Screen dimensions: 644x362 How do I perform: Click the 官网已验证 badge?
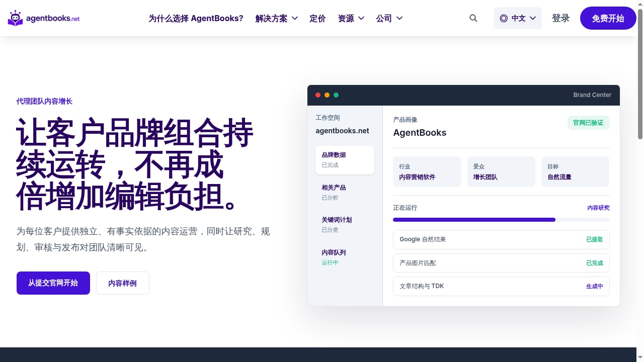click(589, 123)
